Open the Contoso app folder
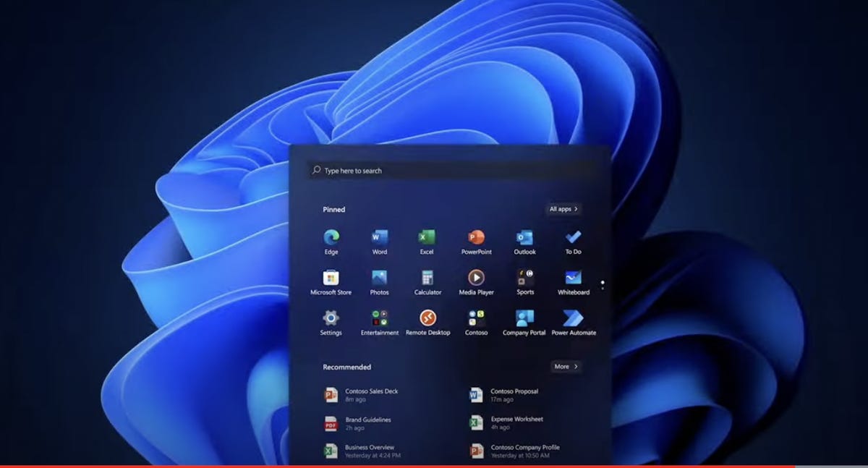 click(x=476, y=323)
